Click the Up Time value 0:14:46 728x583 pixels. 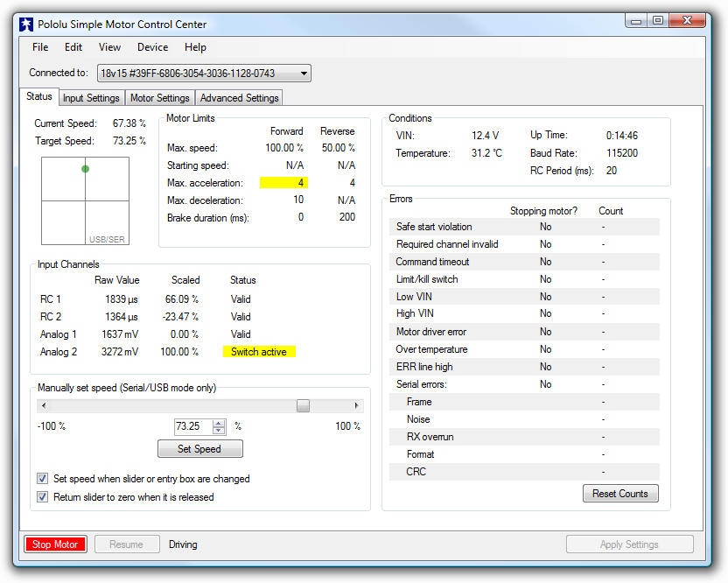pos(622,136)
